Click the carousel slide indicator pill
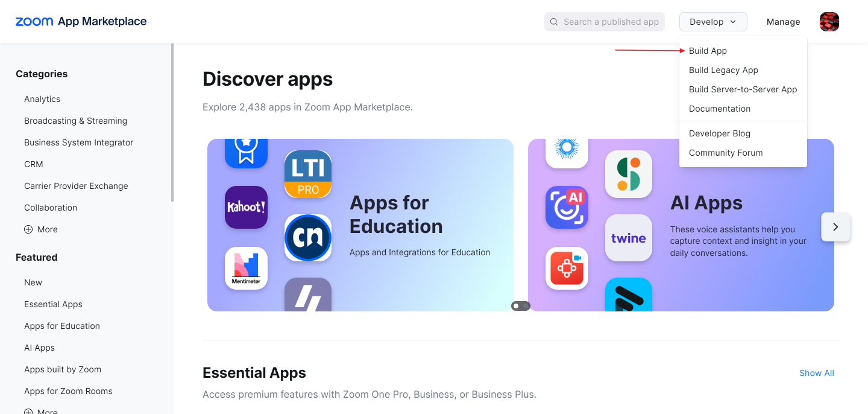This screenshot has height=414, width=868. tap(521, 306)
